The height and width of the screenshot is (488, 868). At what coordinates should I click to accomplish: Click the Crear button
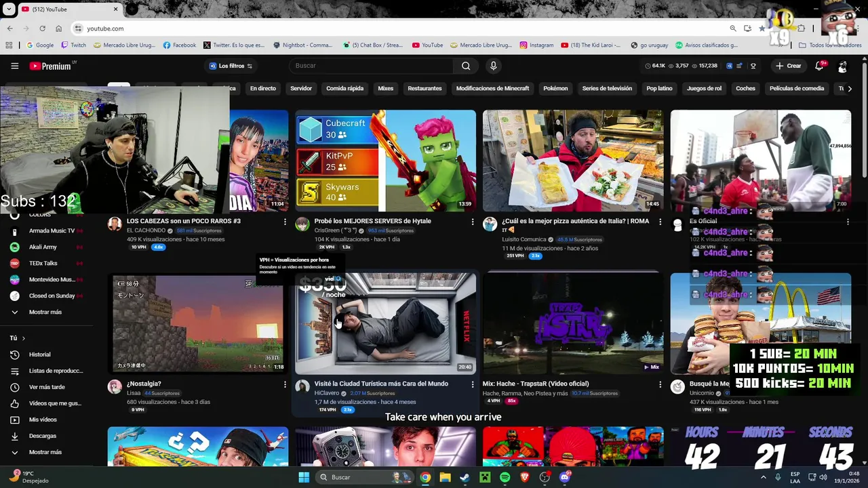coord(789,66)
